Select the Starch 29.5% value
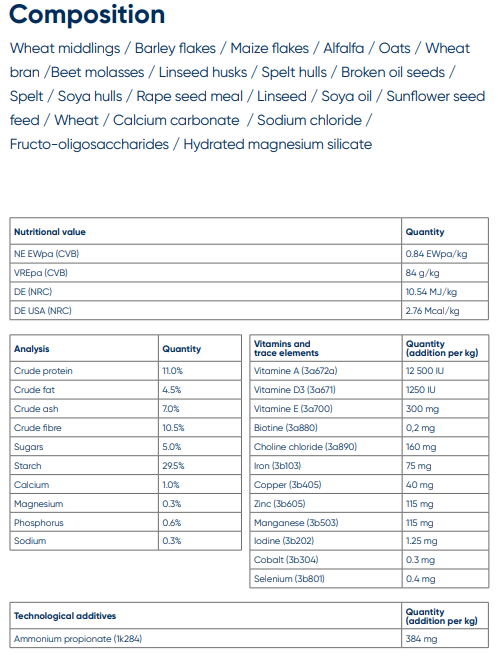The height and width of the screenshot is (658, 498). pyautogui.click(x=173, y=466)
